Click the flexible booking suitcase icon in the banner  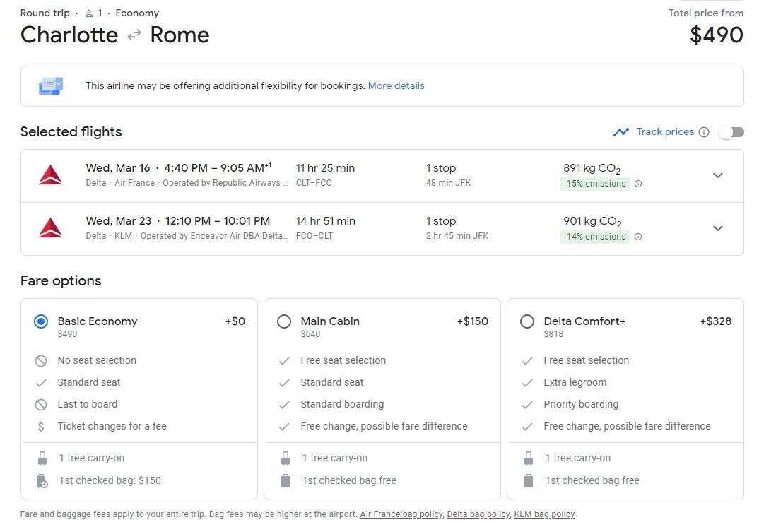(x=50, y=85)
